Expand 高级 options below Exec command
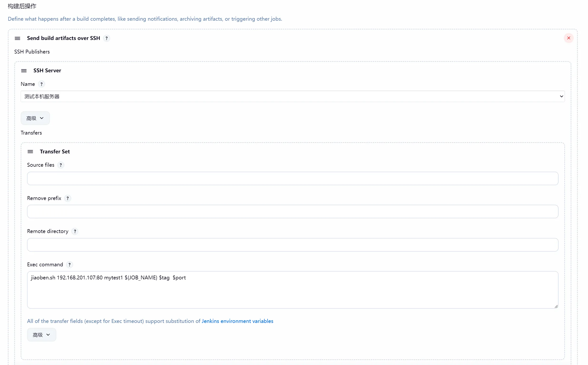The image size is (588, 365). 42,335
